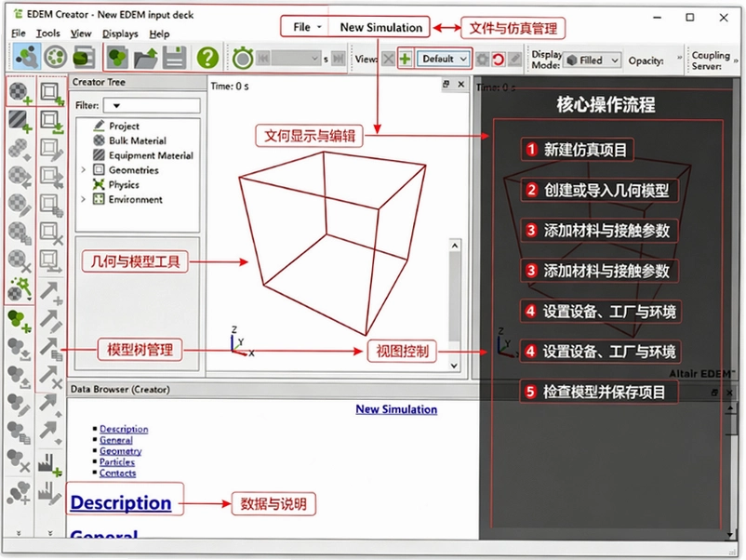Click the view settings gear icon
The height and width of the screenshot is (560, 746).
click(483, 60)
